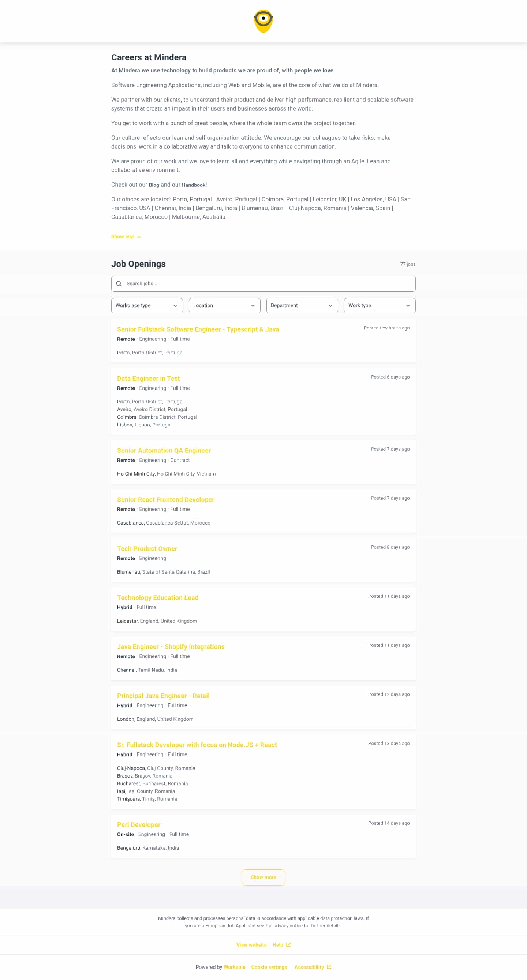
Task: Click Aveiro, Aveiro District, Portugal location
Action: pos(152,410)
